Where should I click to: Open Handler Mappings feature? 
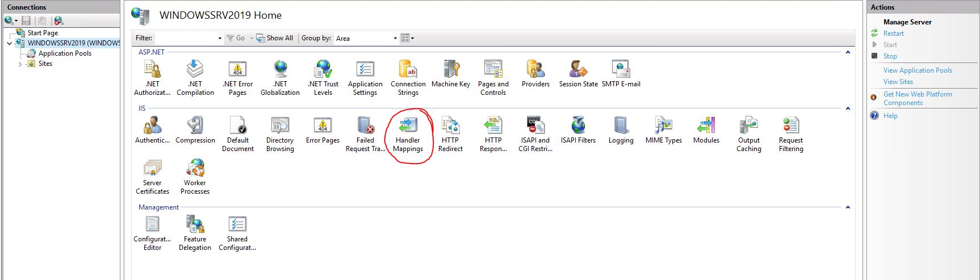pyautogui.click(x=408, y=134)
